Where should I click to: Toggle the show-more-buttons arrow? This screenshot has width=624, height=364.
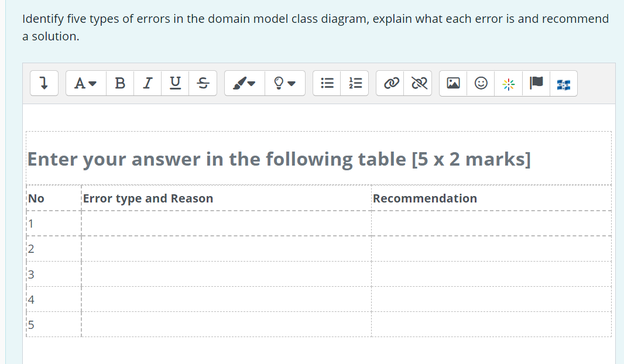click(x=44, y=83)
